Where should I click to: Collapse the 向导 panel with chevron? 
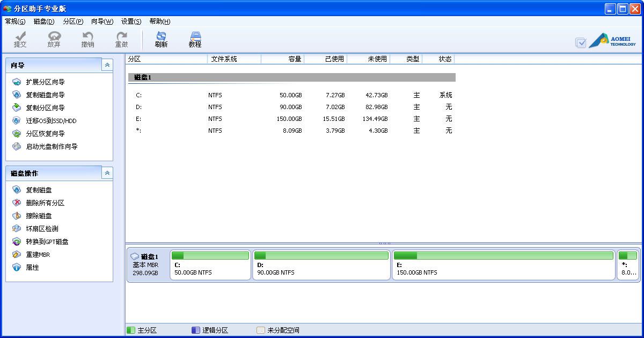tap(107, 65)
